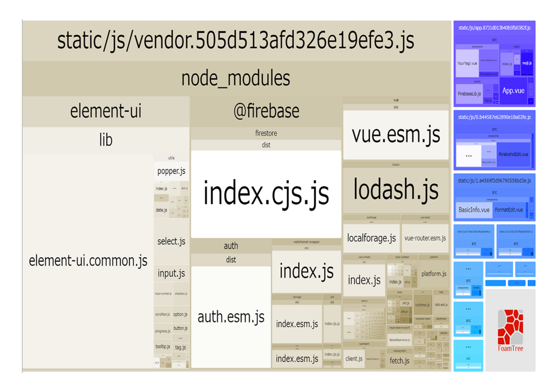Click the large firestore index.cjs.js block
The height and width of the screenshot is (392, 555).
point(266,194)
